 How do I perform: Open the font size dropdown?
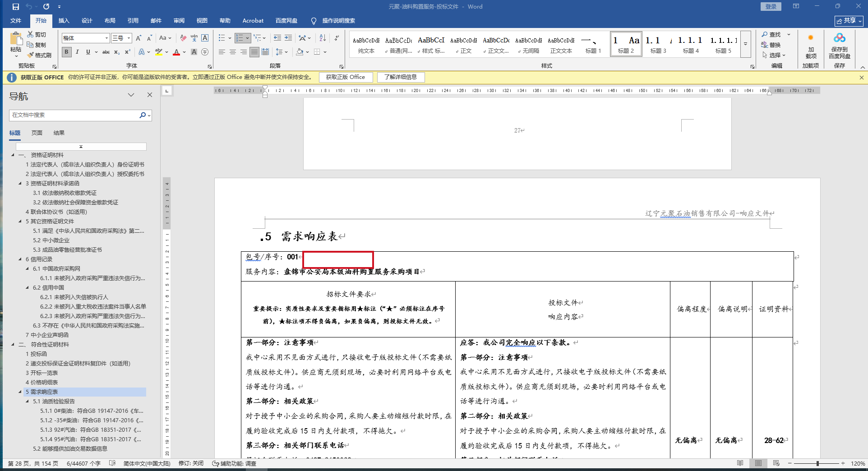[x=129, y=38]
